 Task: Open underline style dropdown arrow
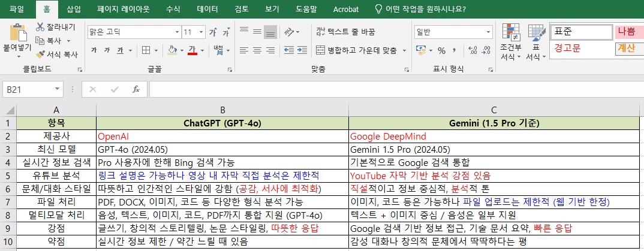131,50
